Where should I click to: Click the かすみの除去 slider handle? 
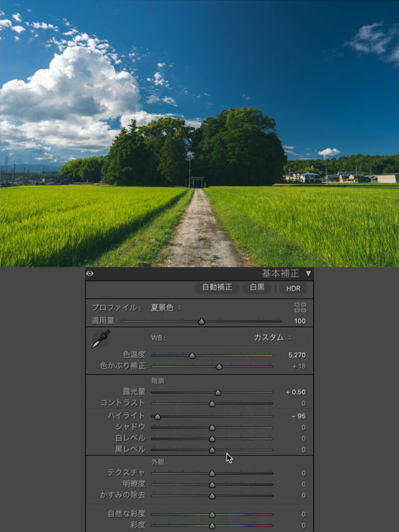click(212, 496)
